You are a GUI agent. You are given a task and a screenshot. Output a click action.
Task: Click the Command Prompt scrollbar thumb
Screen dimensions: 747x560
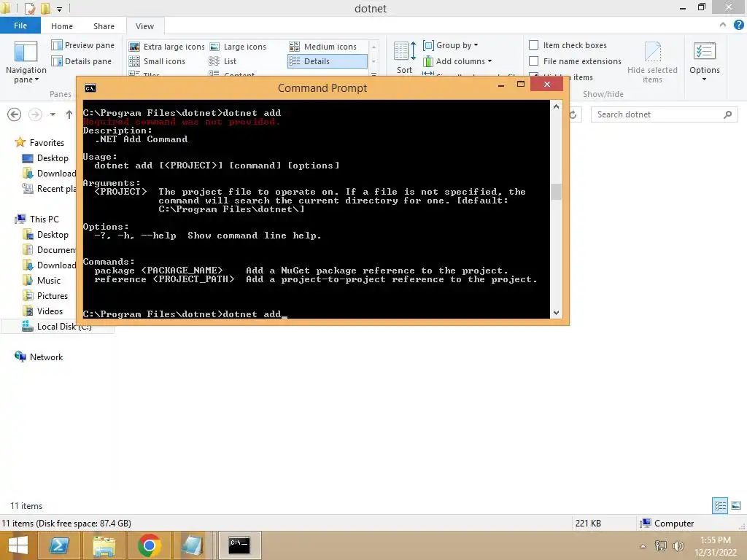coord(556,192)
